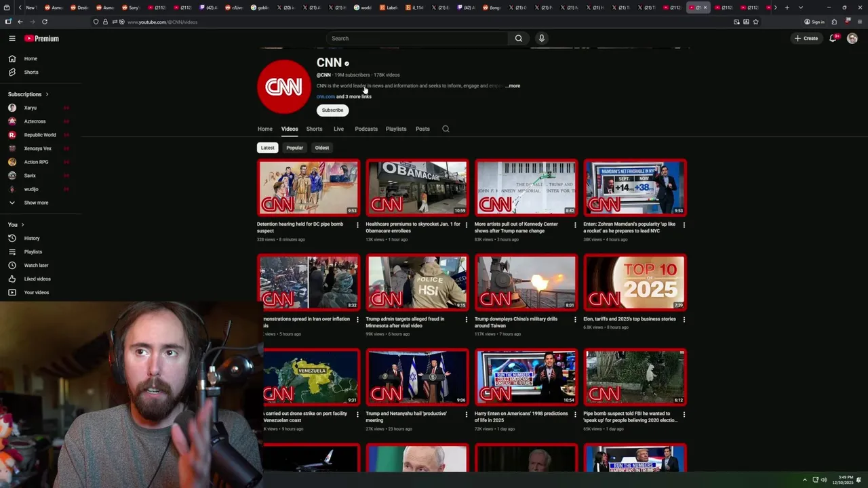This screenshot has width=868, height=488.
Task: Open the account avatar menu
Action: point(852,39)
